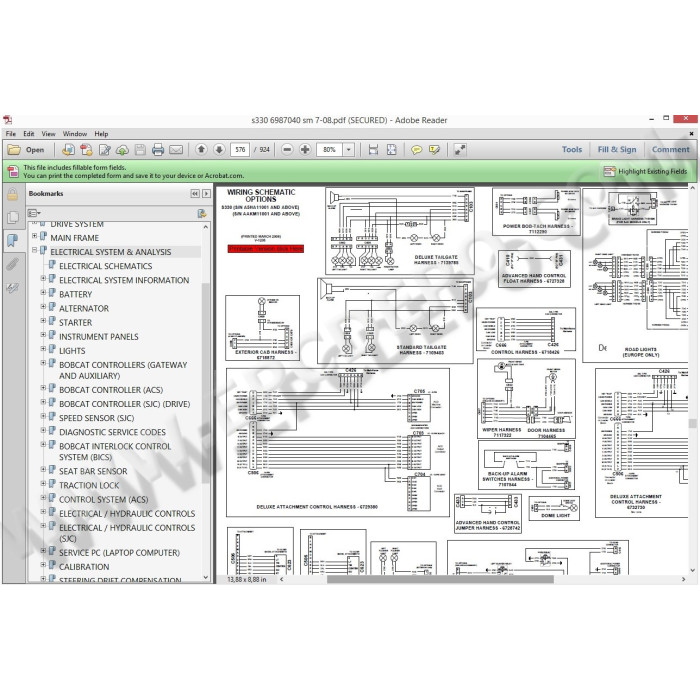Click the find current bookmark icon
The height and width of the screenshot is (700, 700).
202,213
